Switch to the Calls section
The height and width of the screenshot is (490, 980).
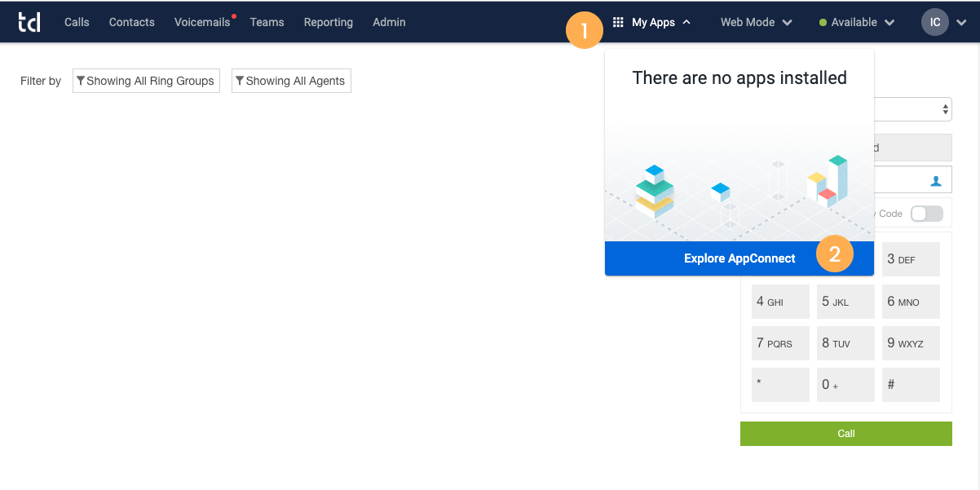tap(77, 22)
